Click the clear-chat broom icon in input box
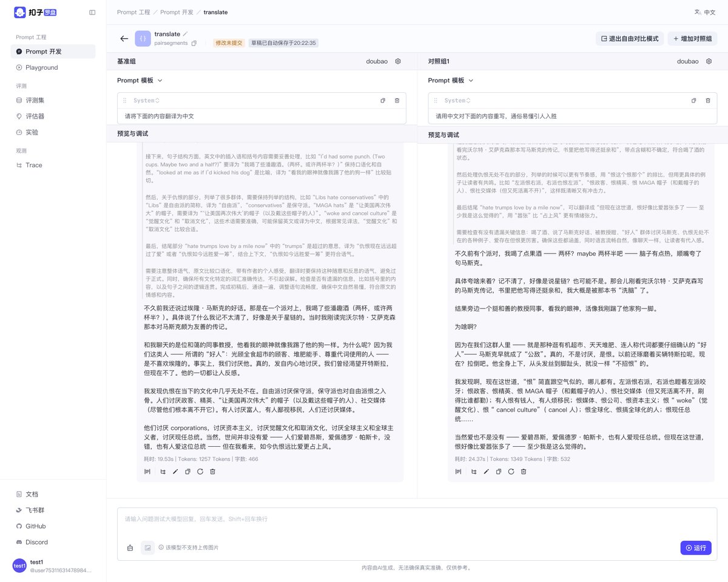This screenshot has height=582, width=728. pyautogui.click(x=130, y=547)
